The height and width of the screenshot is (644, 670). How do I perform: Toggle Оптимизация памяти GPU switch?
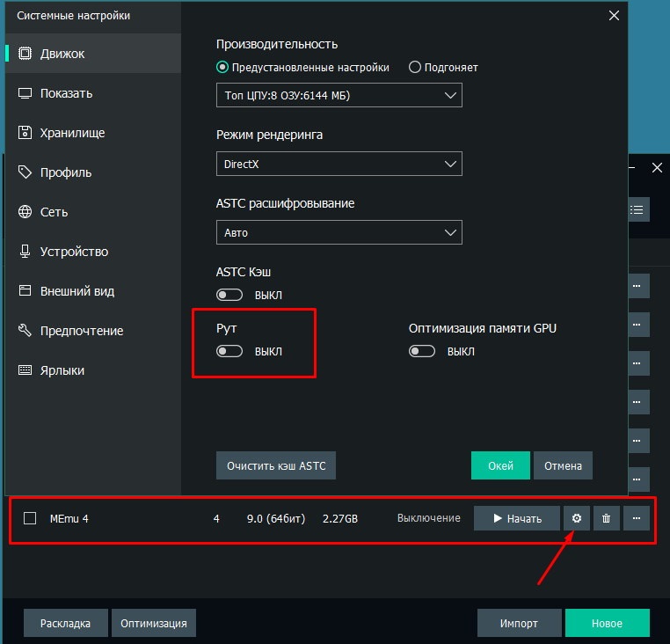422,352
